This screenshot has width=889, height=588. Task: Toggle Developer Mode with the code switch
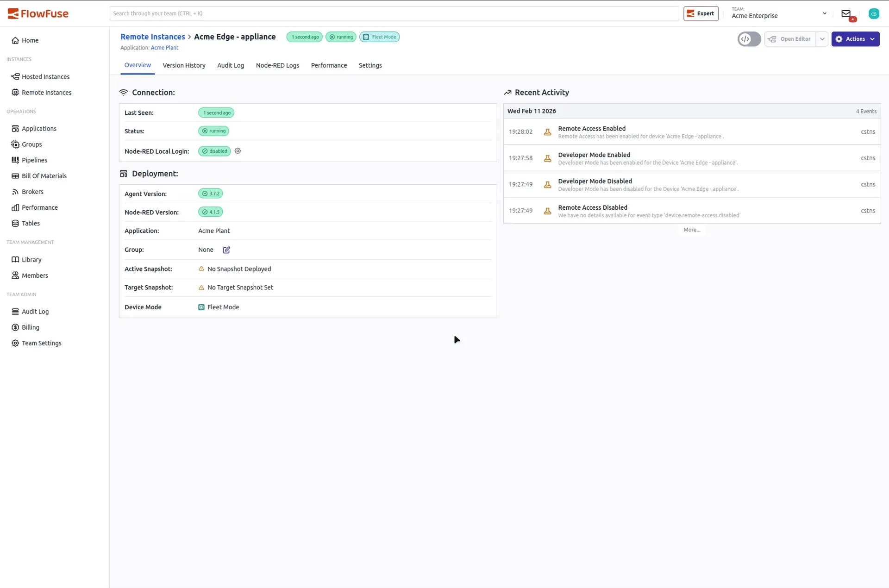tap(749, 39)
